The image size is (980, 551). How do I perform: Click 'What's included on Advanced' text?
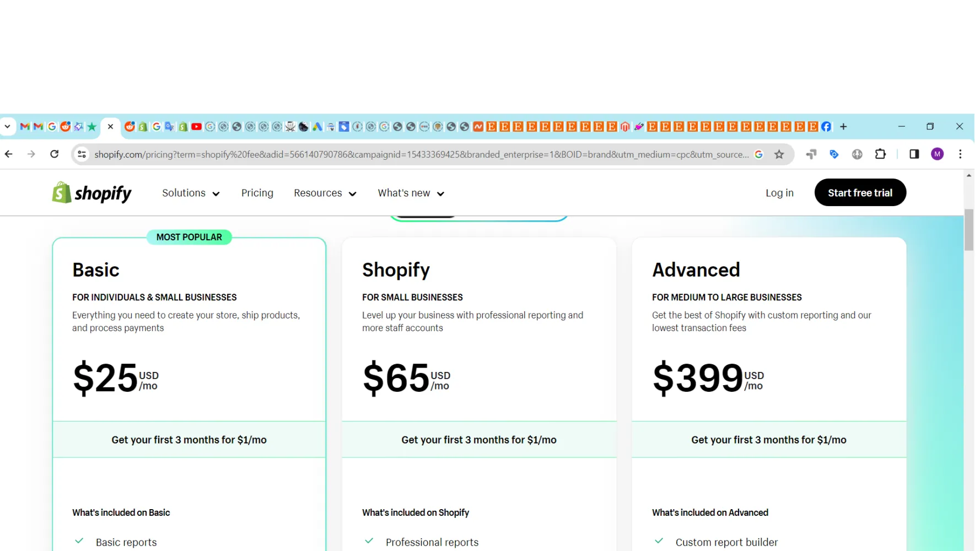click(710, 512)
